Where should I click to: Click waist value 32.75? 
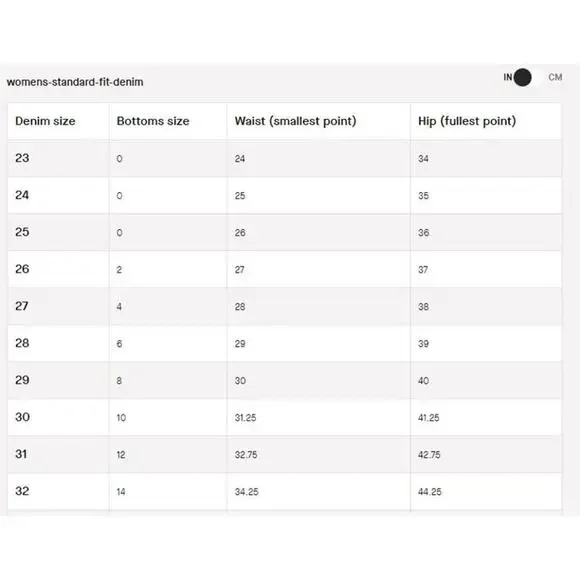coord(246,455)
